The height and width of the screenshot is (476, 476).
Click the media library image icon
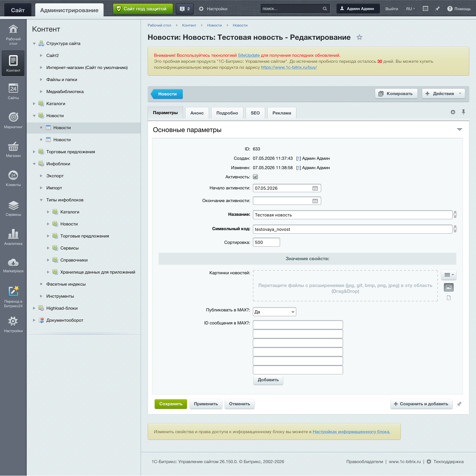448,287
